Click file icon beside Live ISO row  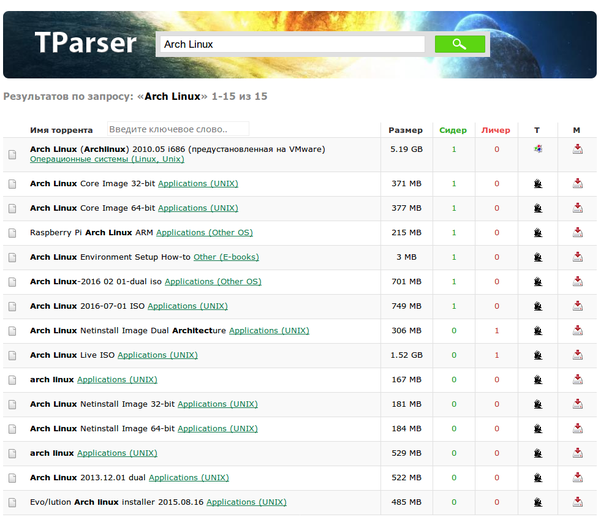pyautogui.click(x=12, y=355)
